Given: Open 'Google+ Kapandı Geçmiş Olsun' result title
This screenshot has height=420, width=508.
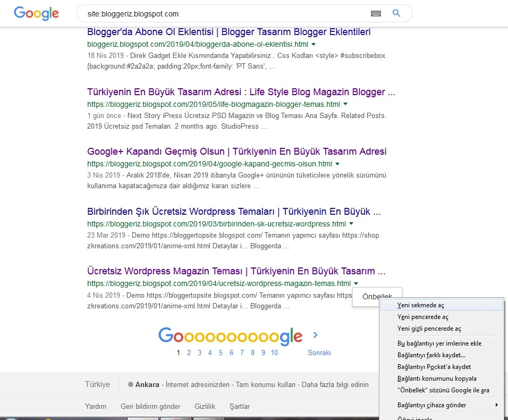Looking at the screenshot, I should point(236,152).
